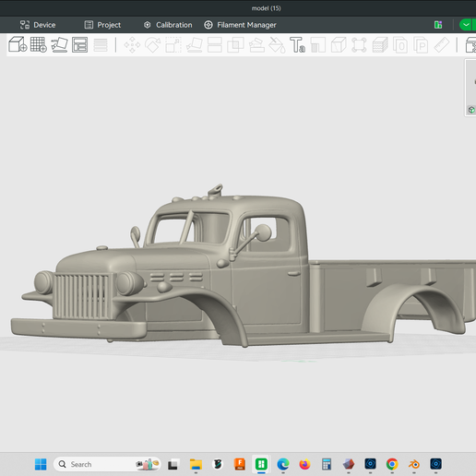The image size is (476, 476).
Task: Launch Microsoft Edge from the taskbar
Action: coord(283,464)
